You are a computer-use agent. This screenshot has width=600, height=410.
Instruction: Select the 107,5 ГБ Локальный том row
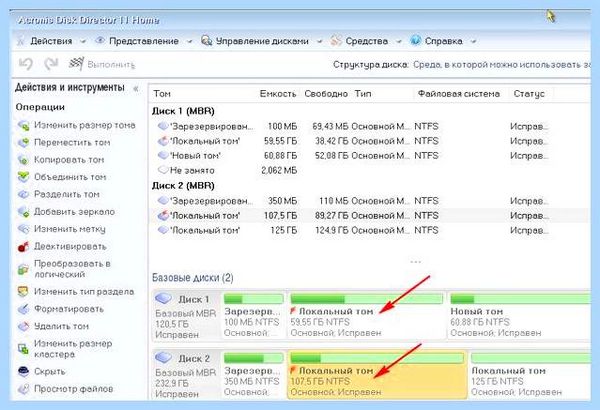coord(369,216)
